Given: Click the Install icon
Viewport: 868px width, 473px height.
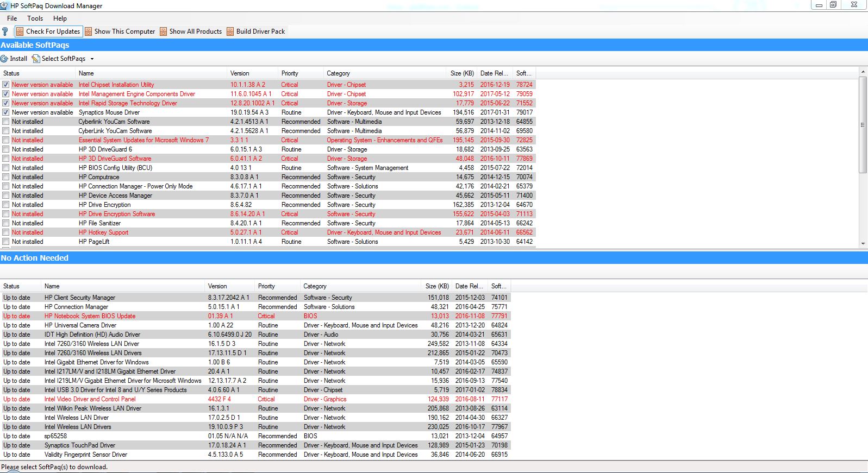Looking at the screenshot, I should point(4,59).
